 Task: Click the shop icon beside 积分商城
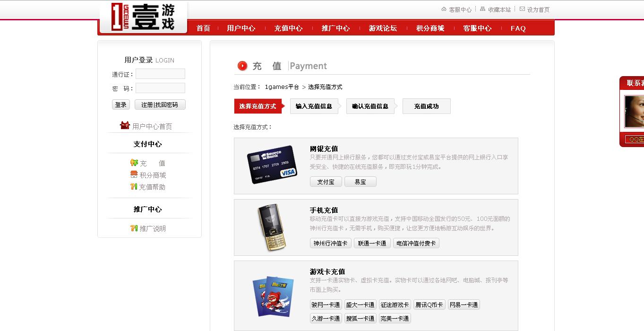[134, 174]
